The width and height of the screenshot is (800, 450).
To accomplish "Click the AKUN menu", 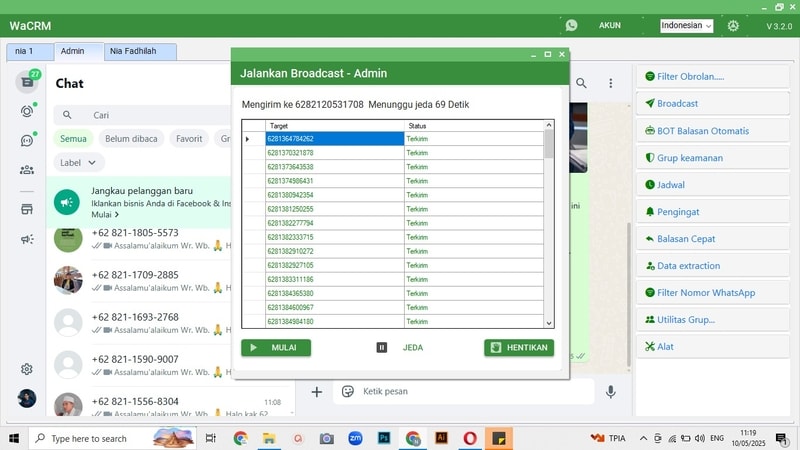I will tap(610, 26).
